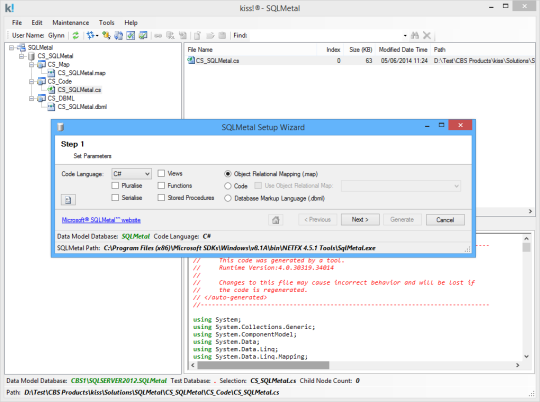Collapse the CS_Code tree node
The width and height of the screenshot is (540, 402).
pyautogui.click(x=32, y=81)
